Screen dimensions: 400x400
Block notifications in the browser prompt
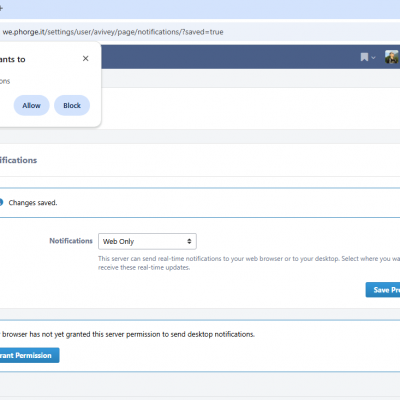pos(72,105)
